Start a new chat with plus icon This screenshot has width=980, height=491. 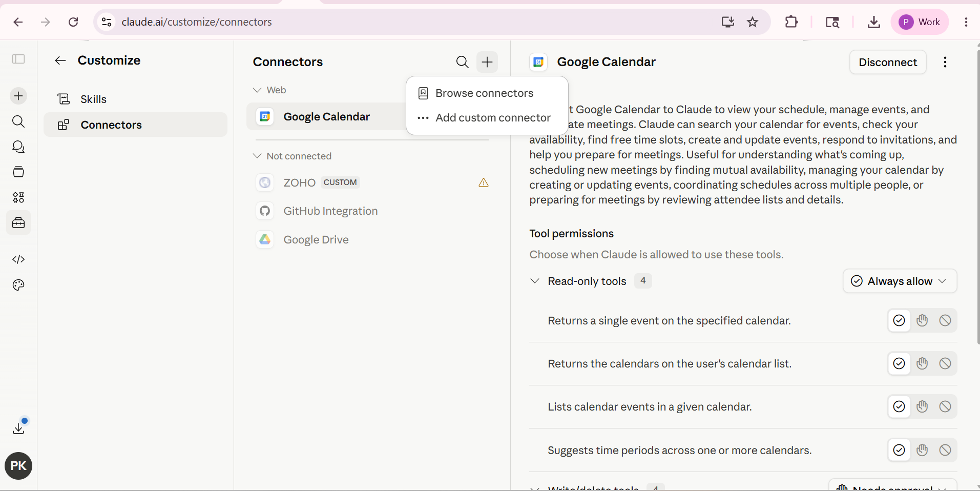[18, 96]
